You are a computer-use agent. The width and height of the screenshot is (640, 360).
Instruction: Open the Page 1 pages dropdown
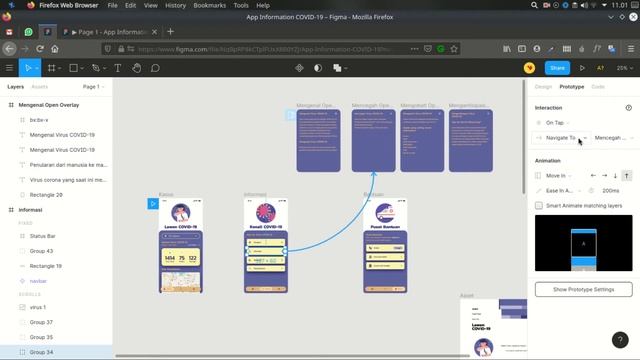(x=93, y=87)
